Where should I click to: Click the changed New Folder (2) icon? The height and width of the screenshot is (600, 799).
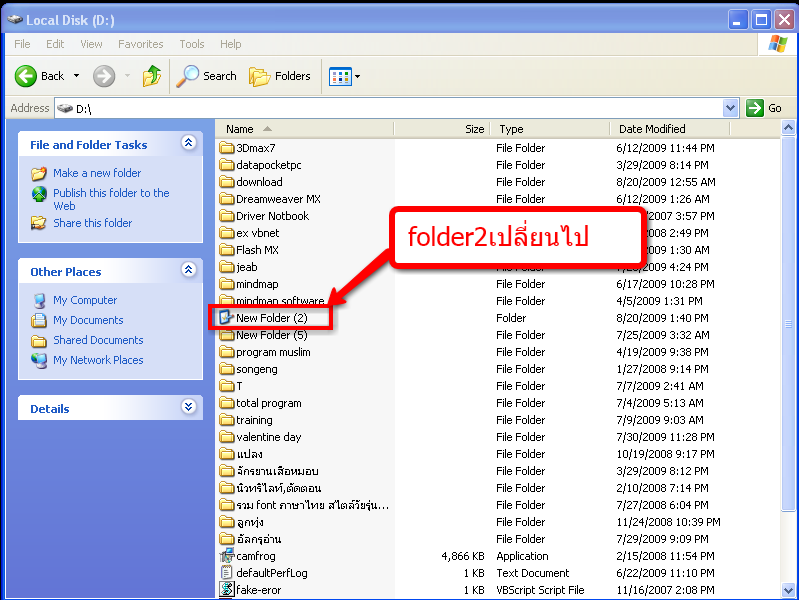click(226, 318)
